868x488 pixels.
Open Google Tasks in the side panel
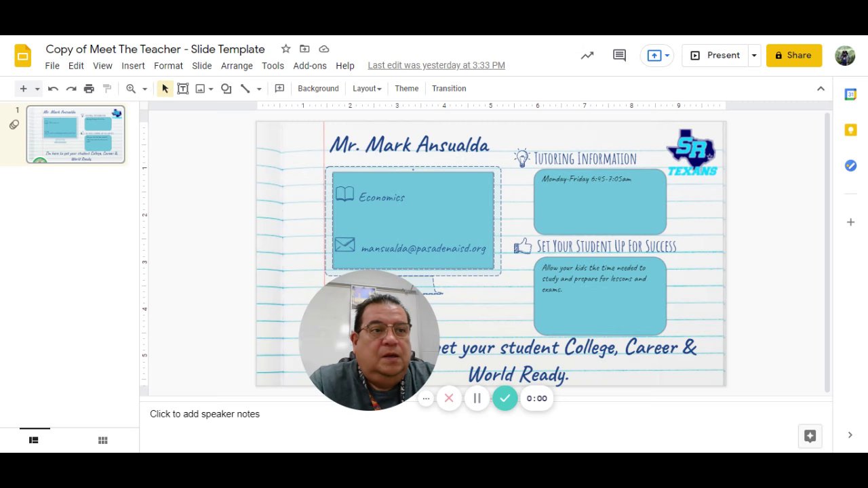coord(850,165)
